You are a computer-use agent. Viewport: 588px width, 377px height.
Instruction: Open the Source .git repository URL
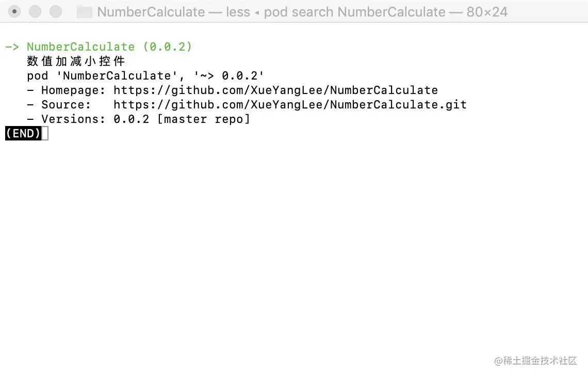coord(290,105)
